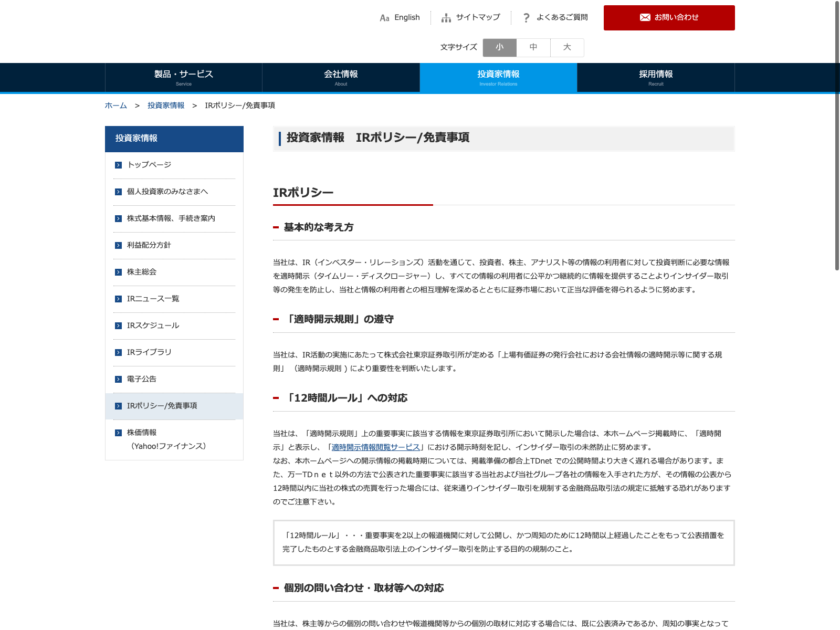Click the envelope icon on contact button
Viewport: 840px width, 630px height.
(x=645, y=17)
